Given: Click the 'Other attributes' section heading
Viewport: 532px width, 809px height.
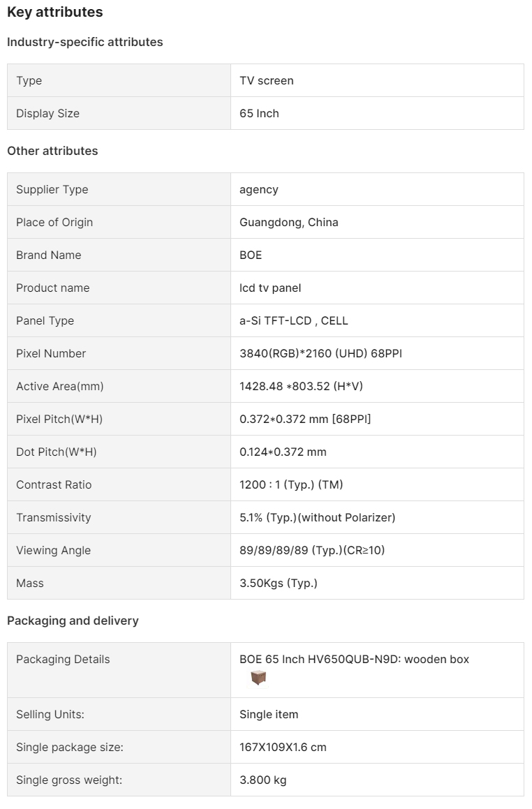Looking at the screenshot, I should tap(52, 151).
